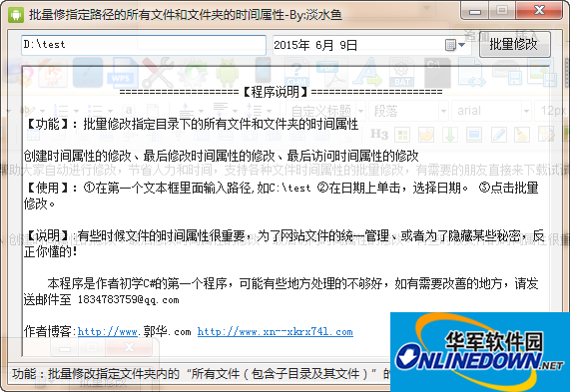Maximize the window
Screen dimensions: 570x392
point(502,11)
